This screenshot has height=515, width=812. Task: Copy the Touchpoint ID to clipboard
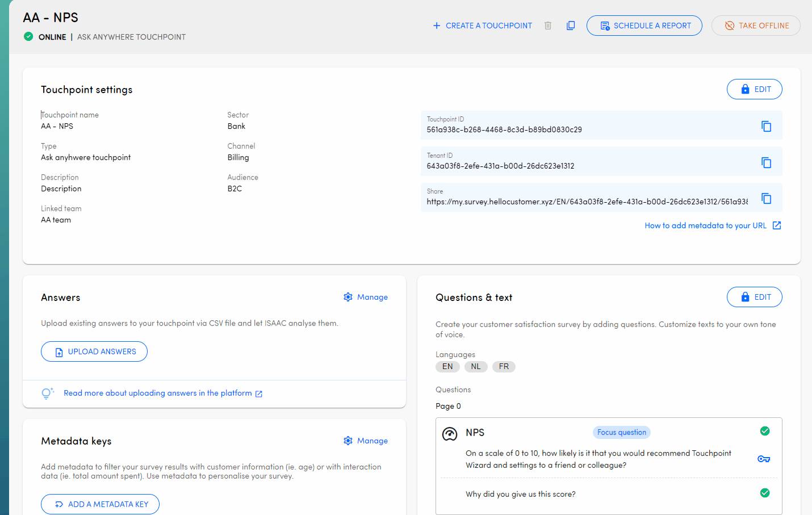(x=766, y=126)
